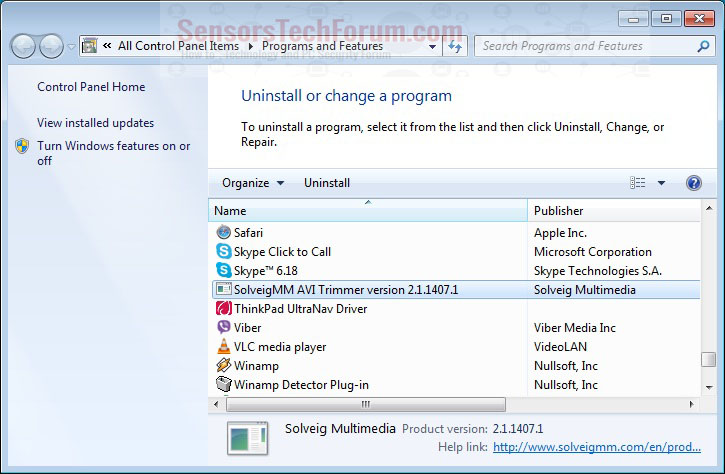Open the help question mark icon
Image resolution: width=725 pixels, height=474 pixels.
point(694,183)
